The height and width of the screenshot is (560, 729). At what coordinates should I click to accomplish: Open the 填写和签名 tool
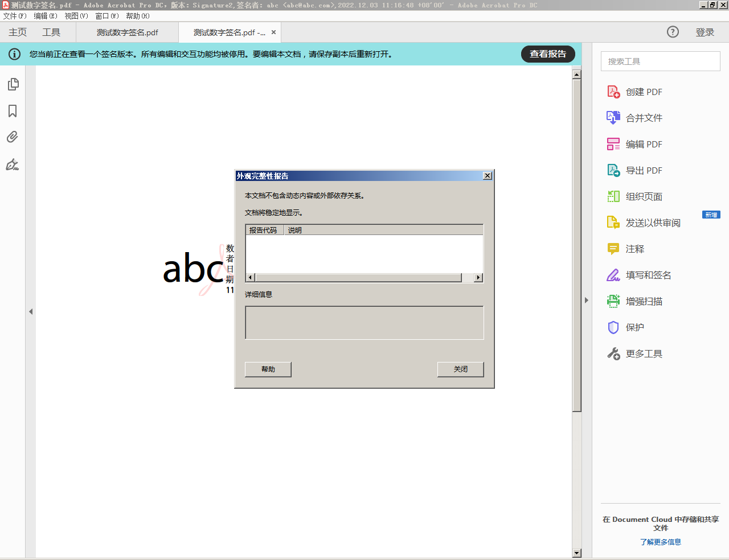(x=613, y=275)
